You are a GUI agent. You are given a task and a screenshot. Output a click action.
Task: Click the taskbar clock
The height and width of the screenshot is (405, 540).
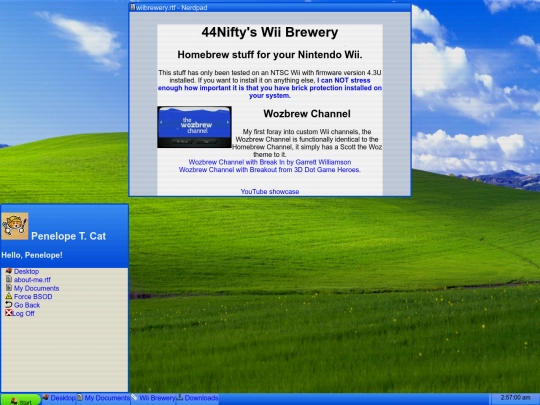[x=515, y=398]
